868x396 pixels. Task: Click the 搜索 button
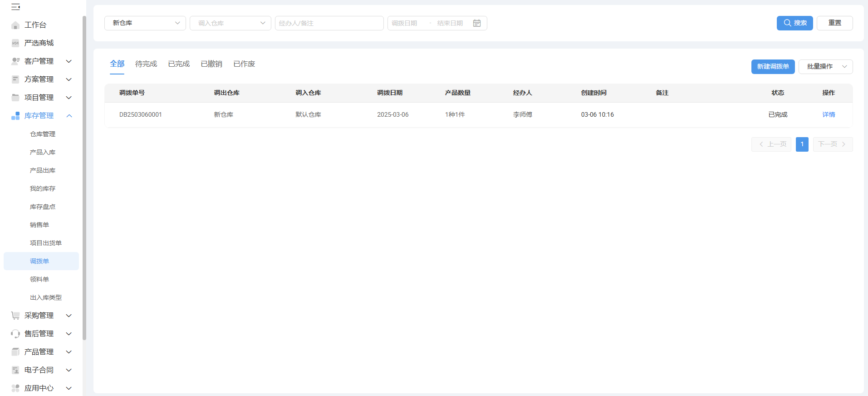click(x=795, y=23)
